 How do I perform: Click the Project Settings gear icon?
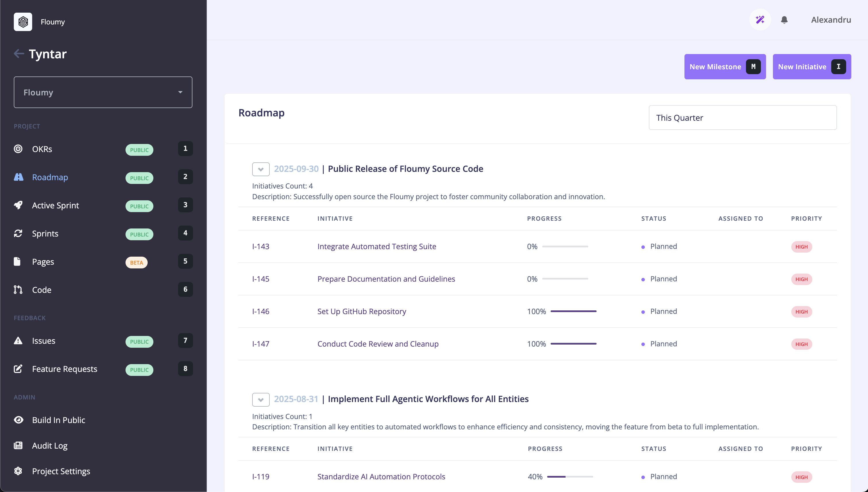(x=18, y=471)
